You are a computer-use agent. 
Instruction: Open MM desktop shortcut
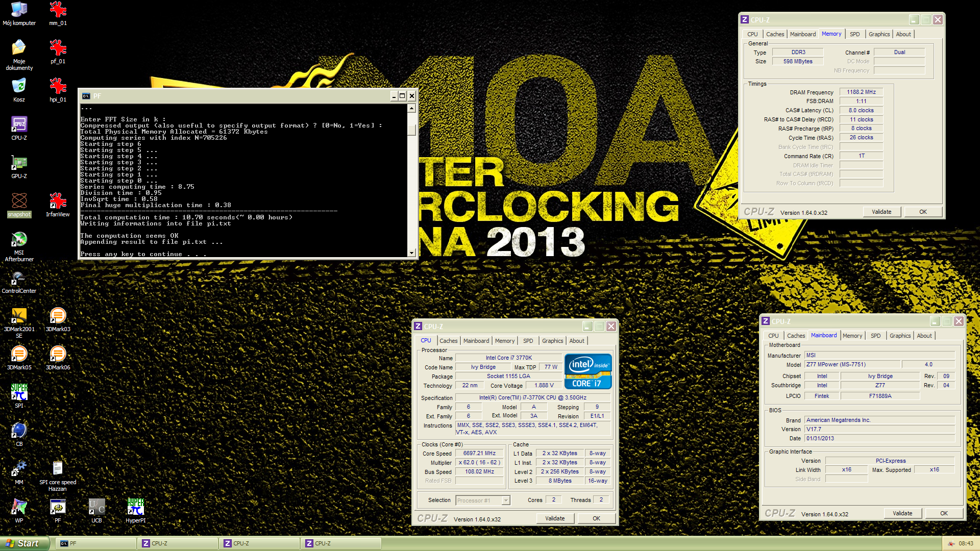(19, 473)
